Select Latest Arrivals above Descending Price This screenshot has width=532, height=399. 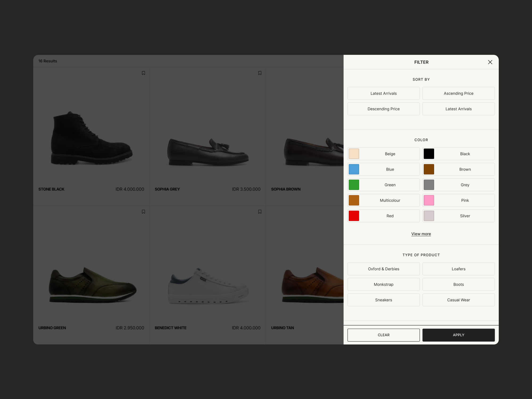coord(384,93)
